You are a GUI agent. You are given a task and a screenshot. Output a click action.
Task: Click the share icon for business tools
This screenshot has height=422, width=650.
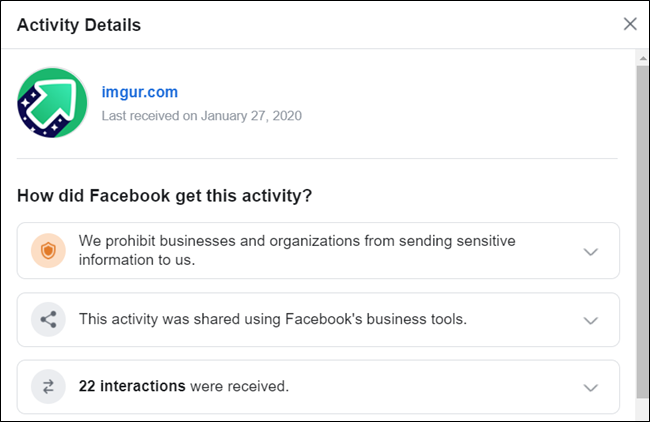[48, 320]
